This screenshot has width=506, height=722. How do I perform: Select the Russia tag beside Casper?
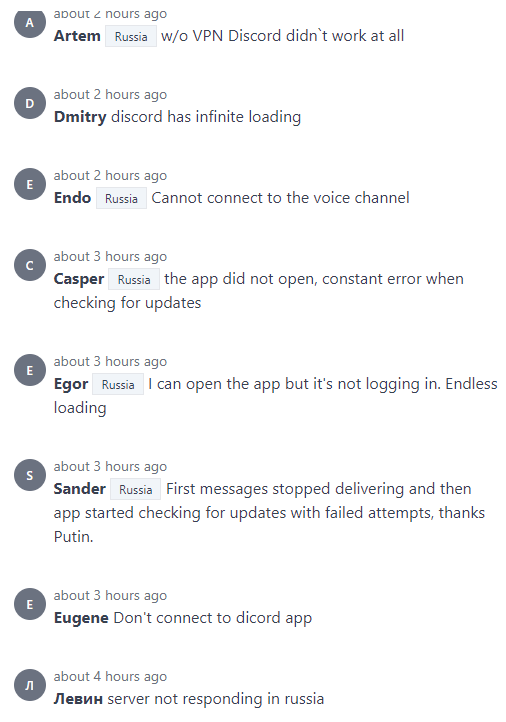[134, 279]
